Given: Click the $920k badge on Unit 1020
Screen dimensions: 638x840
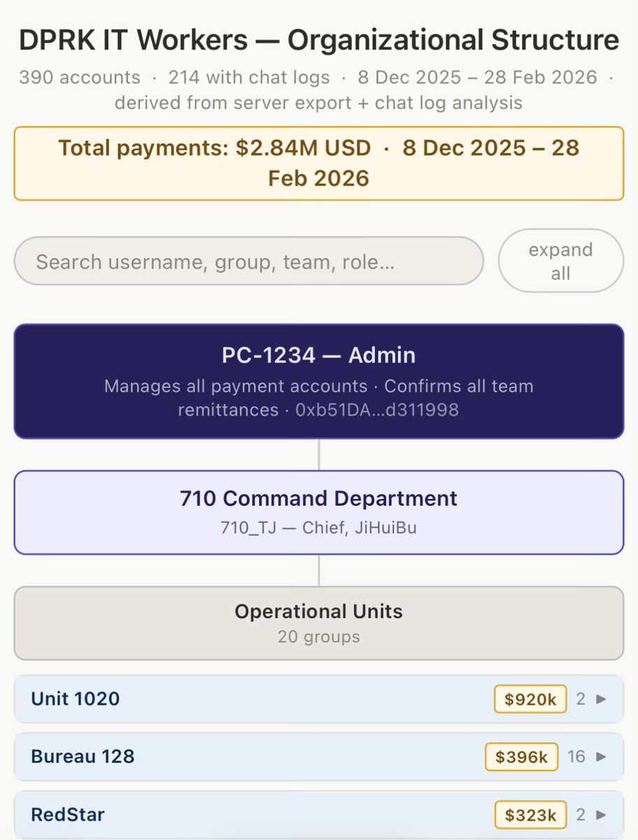Looking at the screenshot, I should 530,699.
